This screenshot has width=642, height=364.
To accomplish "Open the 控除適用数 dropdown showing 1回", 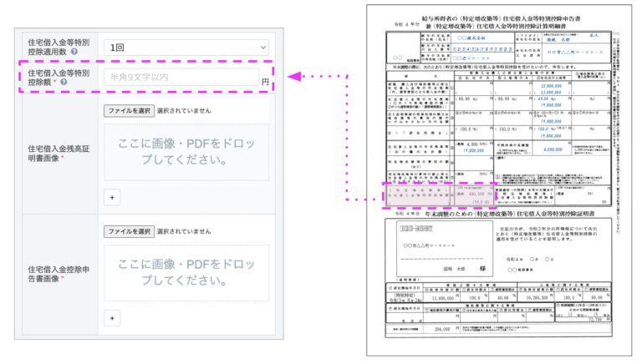I will [x=186, y=48].
